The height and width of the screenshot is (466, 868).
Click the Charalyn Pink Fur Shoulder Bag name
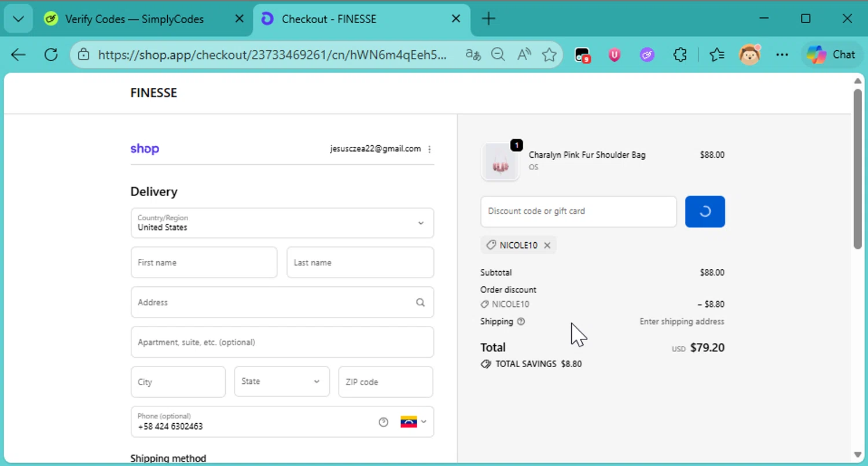click(x=587, y=155)
